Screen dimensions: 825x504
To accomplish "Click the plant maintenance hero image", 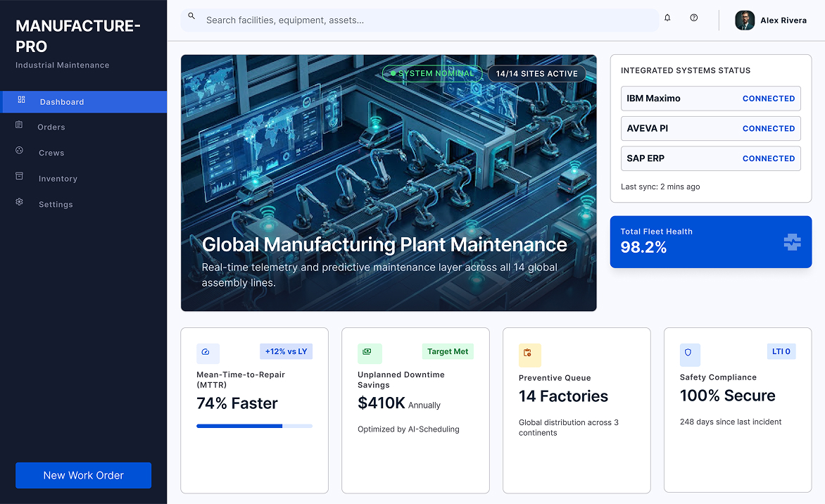I will (389, 182).
